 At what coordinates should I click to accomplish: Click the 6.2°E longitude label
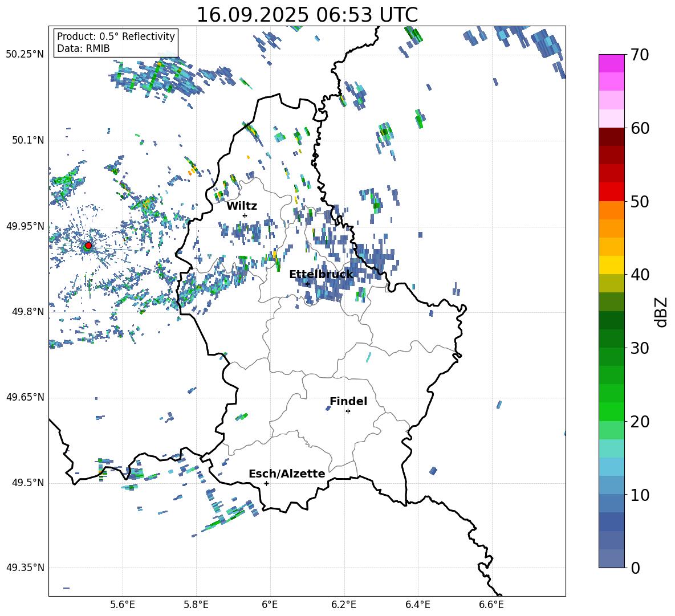344,605
